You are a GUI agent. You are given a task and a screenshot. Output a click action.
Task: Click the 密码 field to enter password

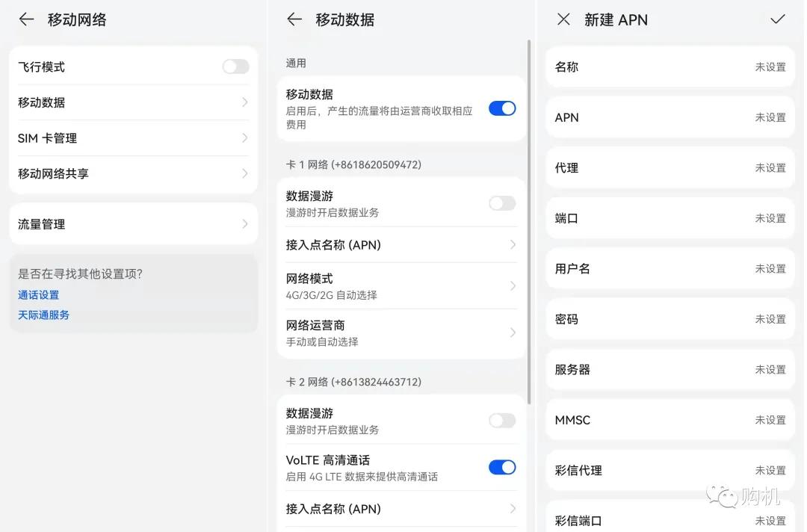(x=670, y=319)
